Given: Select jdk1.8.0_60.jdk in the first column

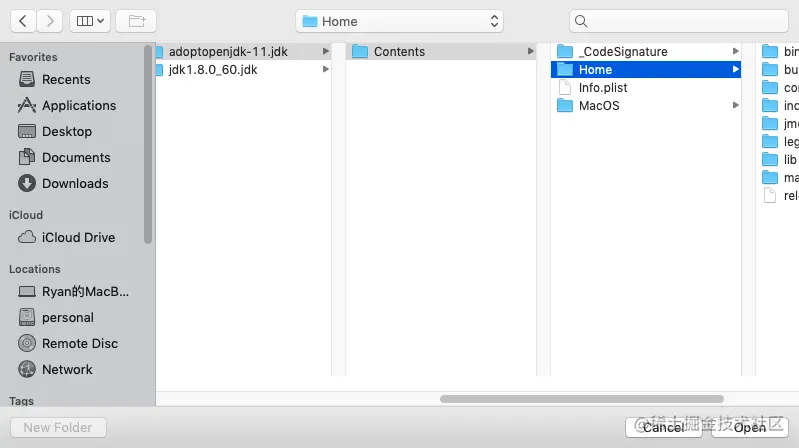Looking at the screenshot, I should [243, 69].
